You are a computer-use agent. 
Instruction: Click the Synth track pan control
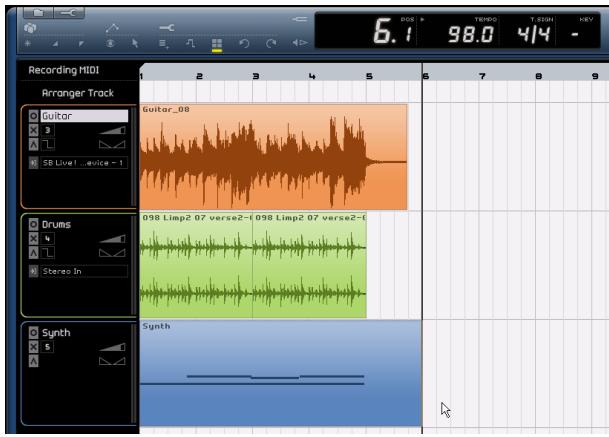pyautogui.click(x=112, y=361)
